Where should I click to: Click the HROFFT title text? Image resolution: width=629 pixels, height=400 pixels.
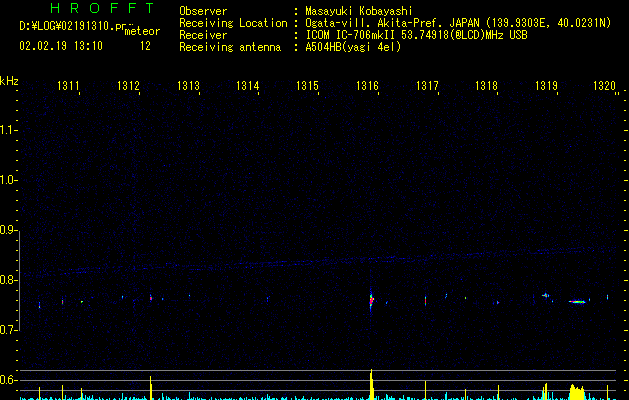(x=102, y=8)
